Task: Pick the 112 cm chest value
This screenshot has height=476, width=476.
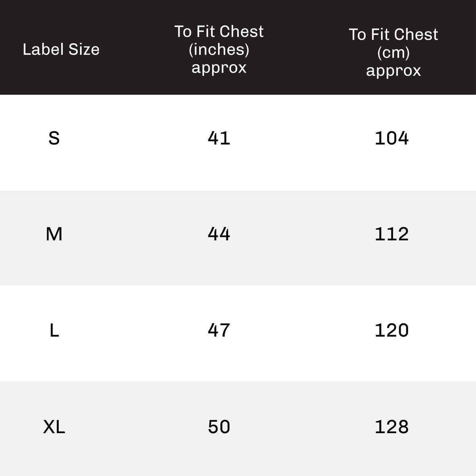Action: point(392,234)
